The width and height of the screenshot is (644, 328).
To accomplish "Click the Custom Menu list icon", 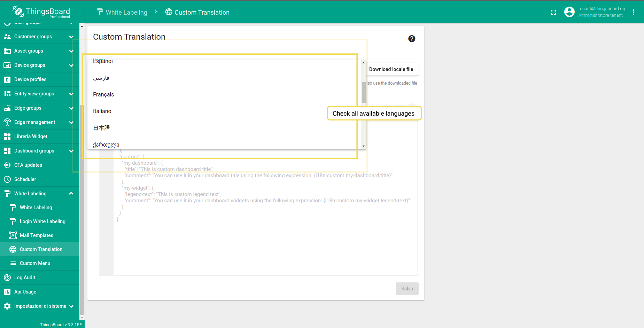I will coord(13,263).
